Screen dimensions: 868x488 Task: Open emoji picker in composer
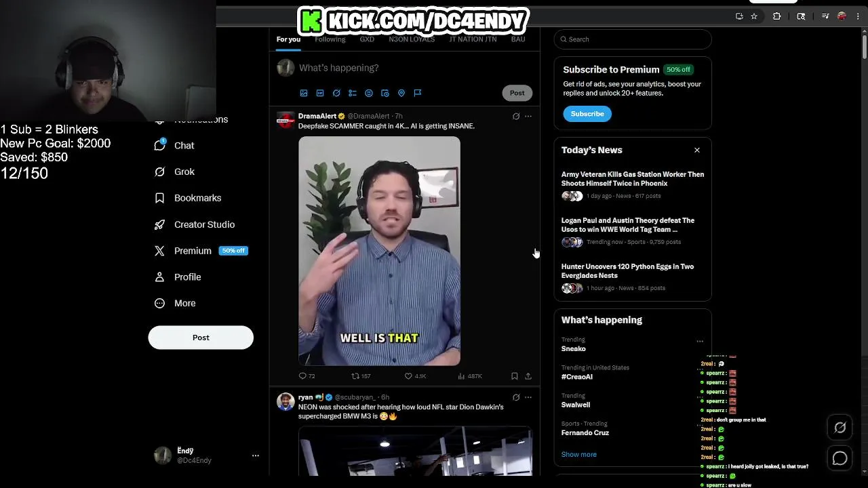click(x=369, y=93)
